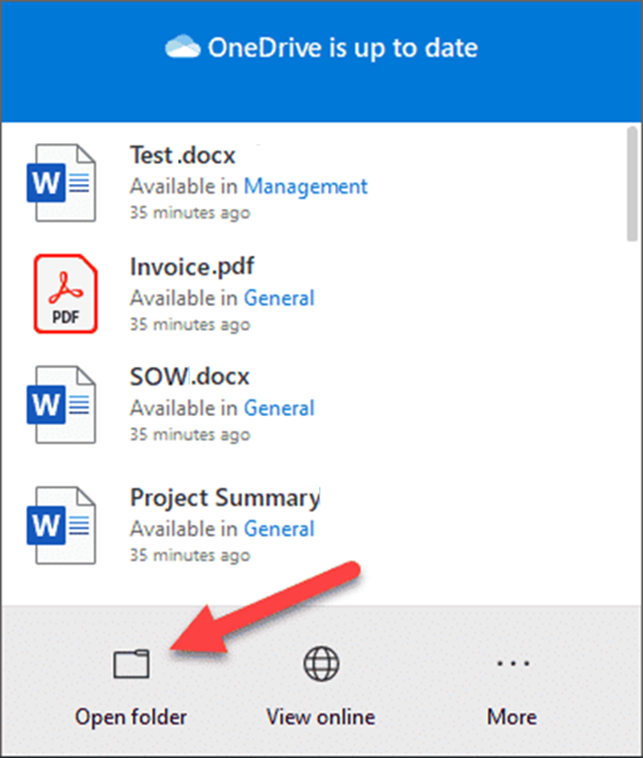The height and width of the screenshot is (758, 643).
Task: Click the folder icon above Open folder
Action: 131,663
